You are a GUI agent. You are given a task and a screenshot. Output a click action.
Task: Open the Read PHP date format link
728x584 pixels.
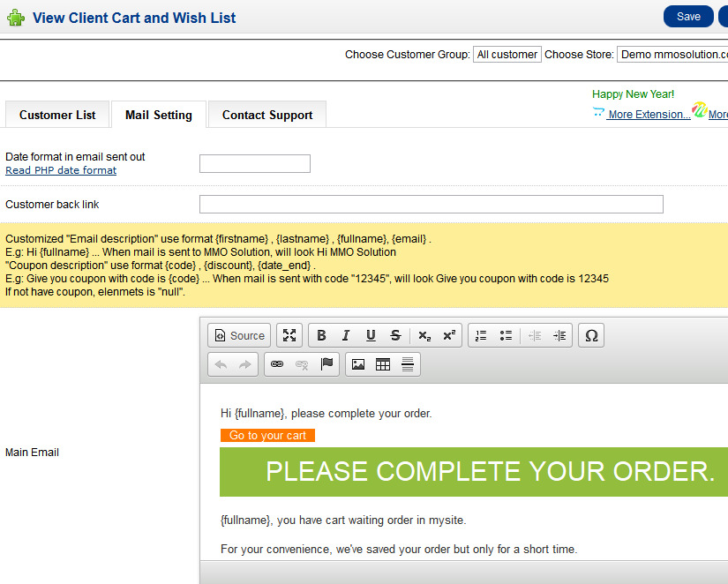[x=61, y=170]
